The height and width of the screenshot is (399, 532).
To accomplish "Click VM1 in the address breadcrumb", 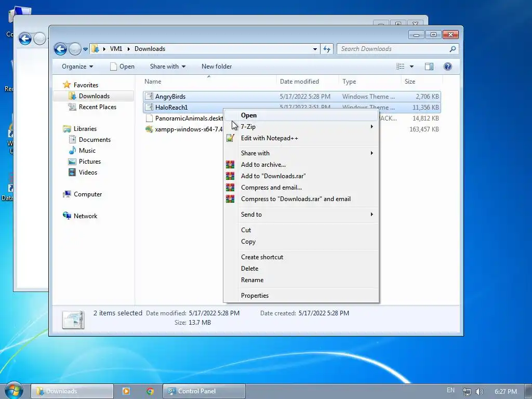I will (116, 49).
